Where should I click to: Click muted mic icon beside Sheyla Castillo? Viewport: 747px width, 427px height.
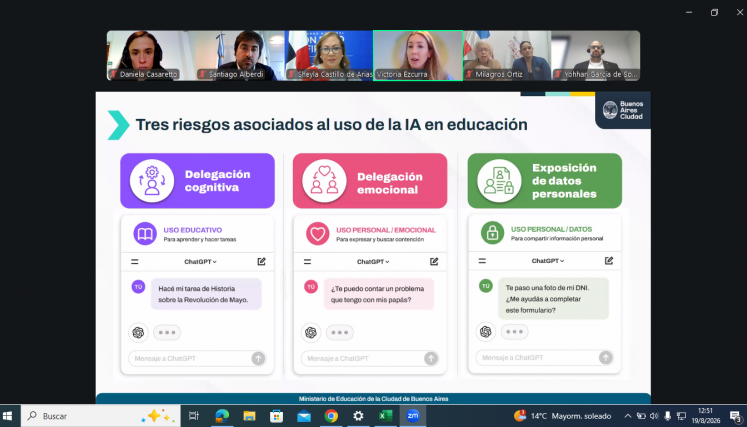pos(291,74)
